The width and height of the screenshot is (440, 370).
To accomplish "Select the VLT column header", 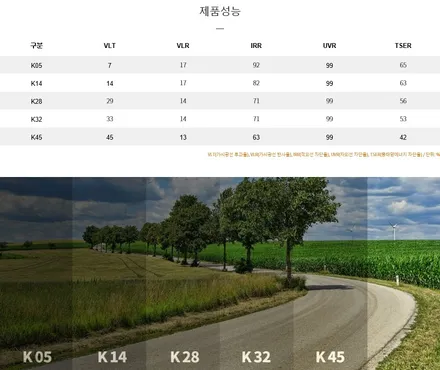I will (x=110, y=46).
